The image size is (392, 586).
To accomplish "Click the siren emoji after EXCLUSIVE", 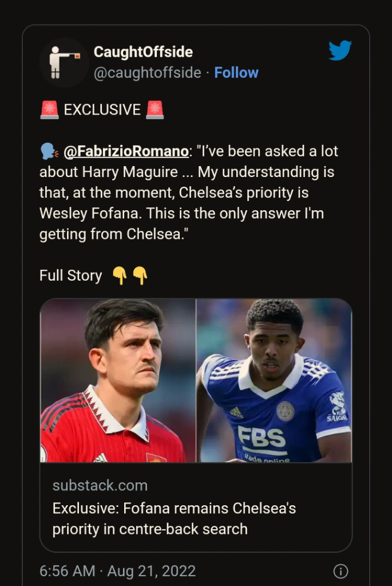I will 155,109.
